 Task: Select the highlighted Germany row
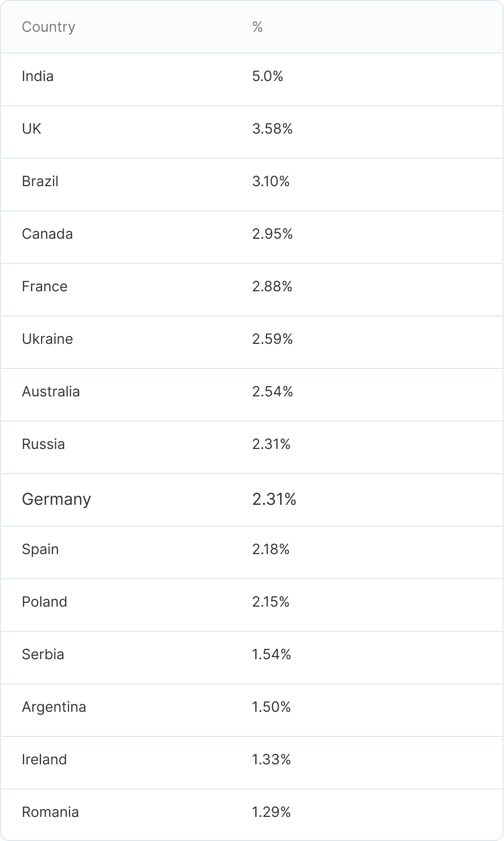pyautogui.click(x=56, y=499)
